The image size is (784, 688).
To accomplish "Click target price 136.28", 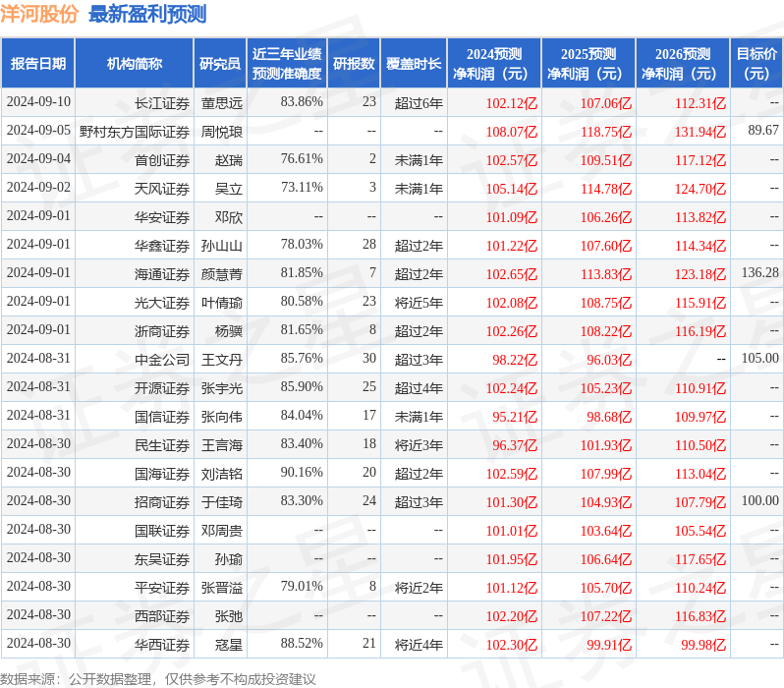I will (x=760, y=272).
